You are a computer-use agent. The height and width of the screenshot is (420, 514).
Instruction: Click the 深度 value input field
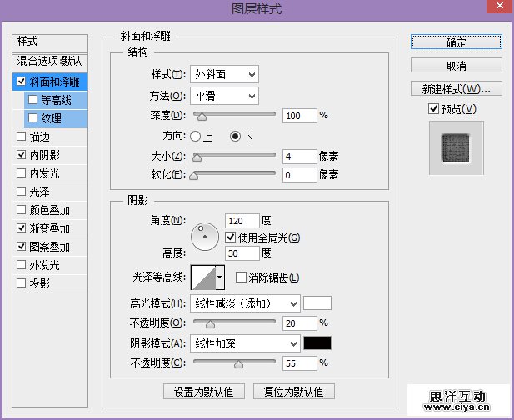[x=299, y=116]
